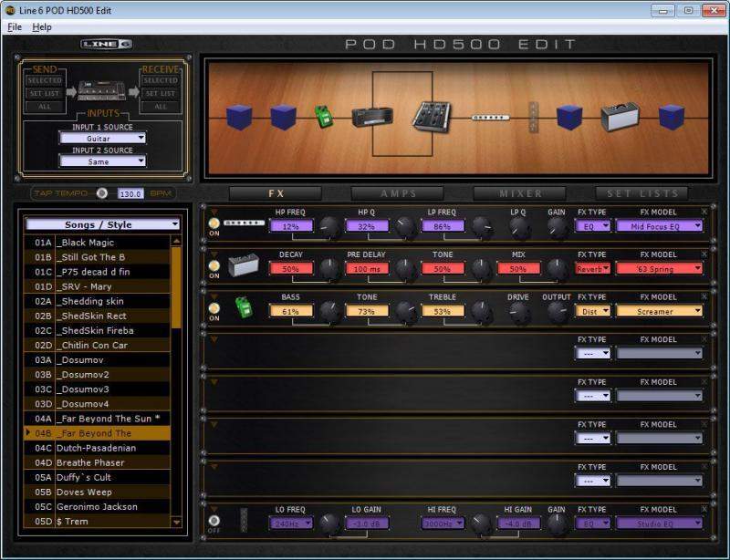Toggle the '63 Spring reverb on/off
This screenshot has height=560, width=730.
click(x=214, y=265)
